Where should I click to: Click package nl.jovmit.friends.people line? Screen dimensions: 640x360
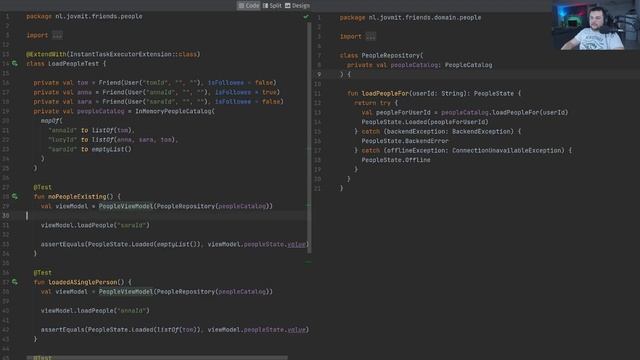(x=84, y=16)
